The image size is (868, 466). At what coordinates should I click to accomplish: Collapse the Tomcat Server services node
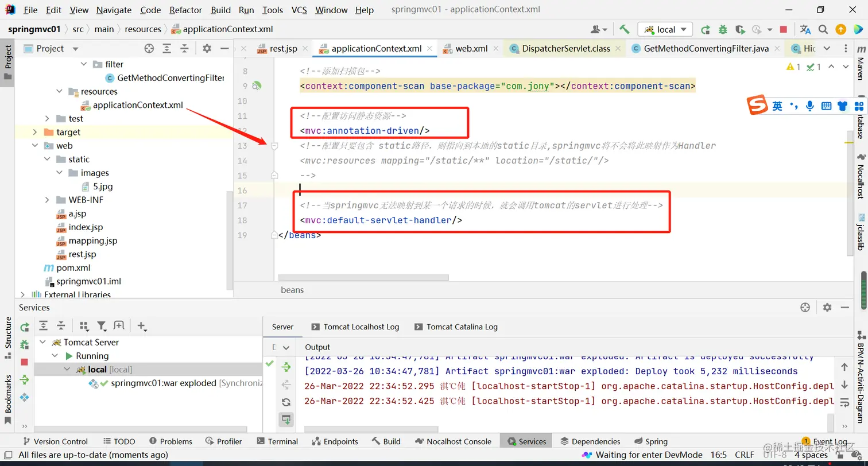click(x=42, y=343)
